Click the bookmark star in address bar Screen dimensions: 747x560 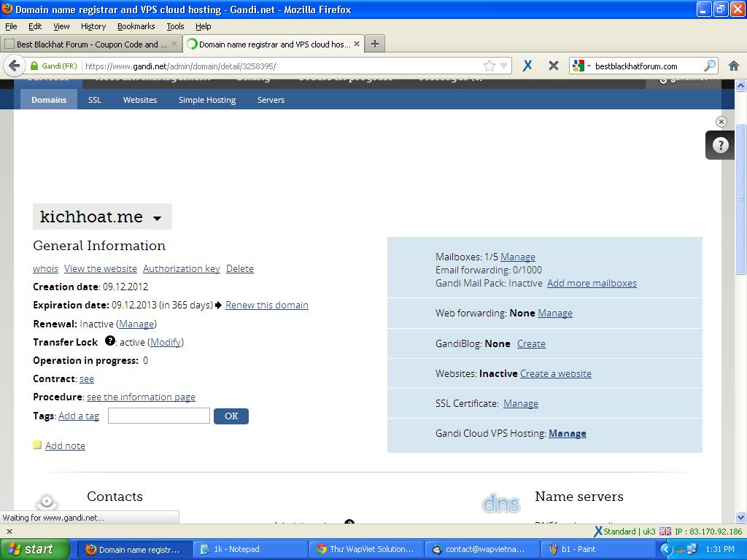489,66
